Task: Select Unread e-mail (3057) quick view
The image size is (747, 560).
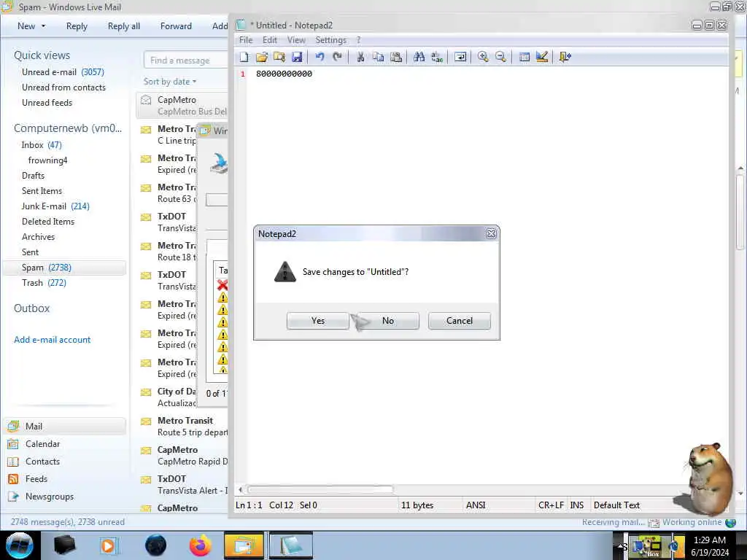Action: point(63,72)
